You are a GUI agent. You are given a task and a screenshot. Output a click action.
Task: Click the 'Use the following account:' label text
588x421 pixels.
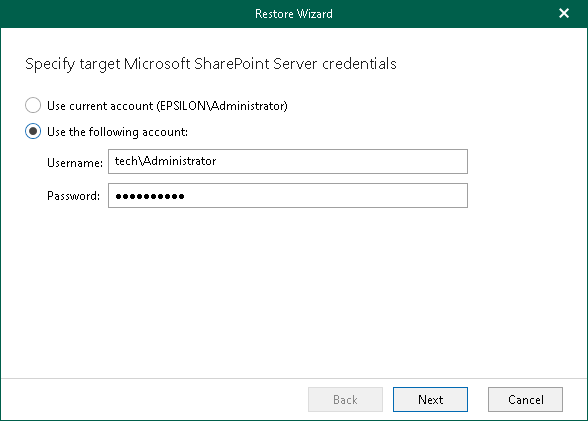point(117,132)
